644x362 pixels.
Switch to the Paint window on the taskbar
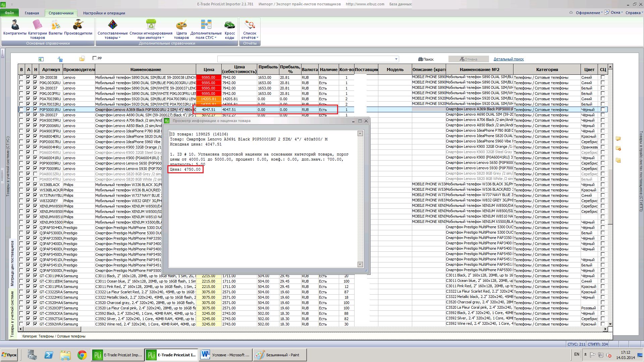280,355
